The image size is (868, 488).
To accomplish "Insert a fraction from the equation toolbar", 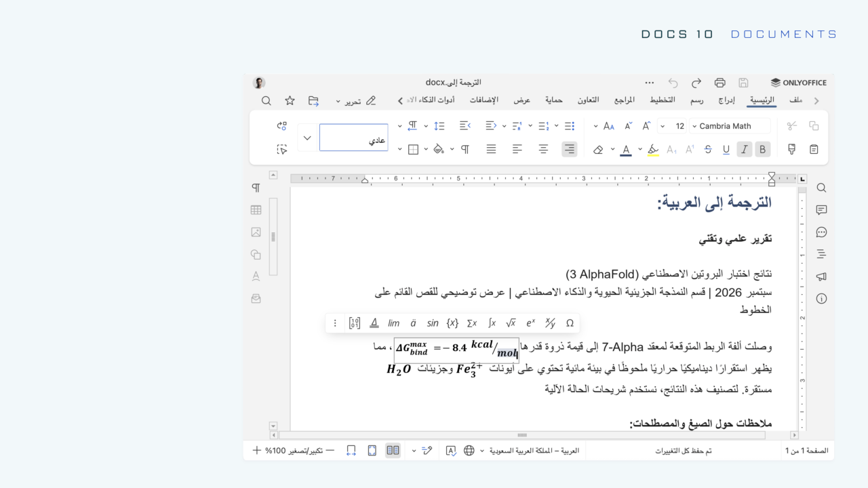I will click(550, 323).
